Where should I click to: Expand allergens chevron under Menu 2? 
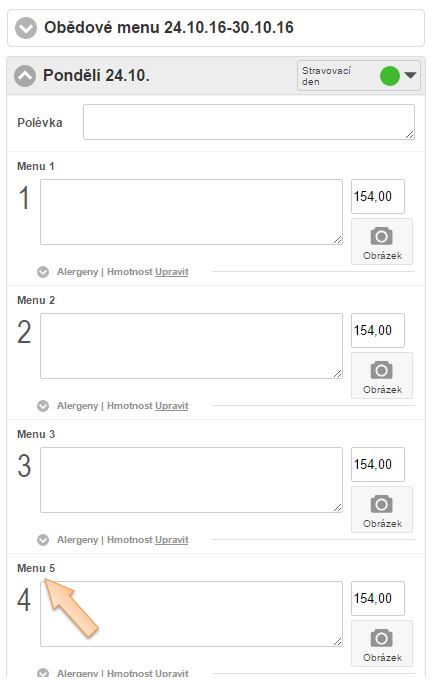coord(43,406)
